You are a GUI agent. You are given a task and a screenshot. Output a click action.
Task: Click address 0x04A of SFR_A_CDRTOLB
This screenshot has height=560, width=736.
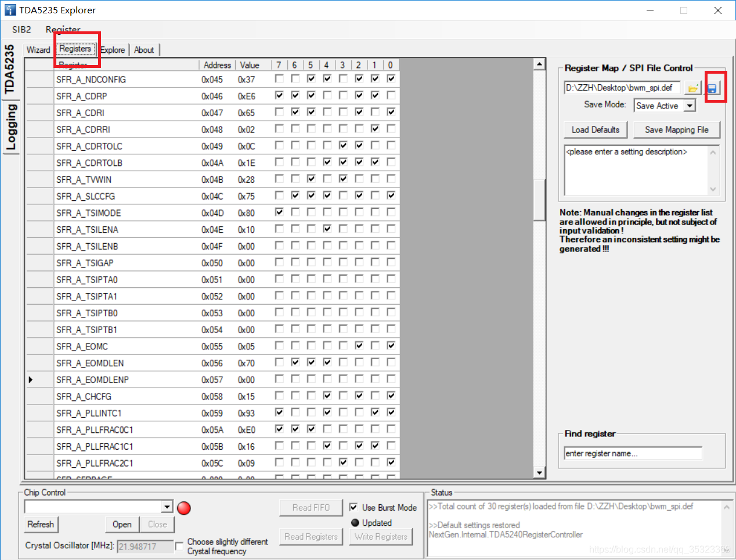[x=212, y=163]
